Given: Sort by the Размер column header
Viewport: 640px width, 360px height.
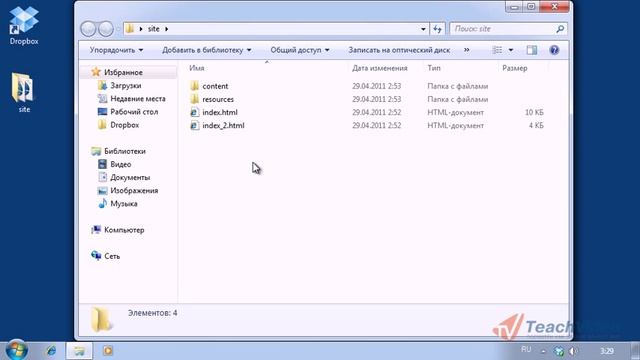Looking at the screenshot, I should click(515, 68).
